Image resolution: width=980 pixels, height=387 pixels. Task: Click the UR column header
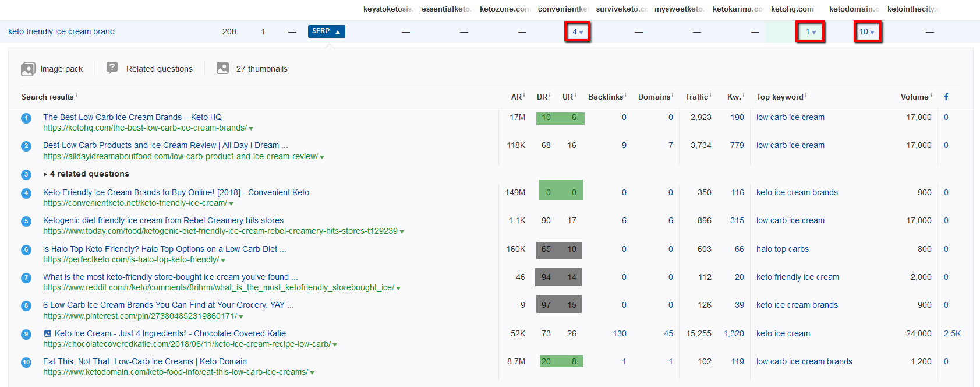[x=568, y=97]
